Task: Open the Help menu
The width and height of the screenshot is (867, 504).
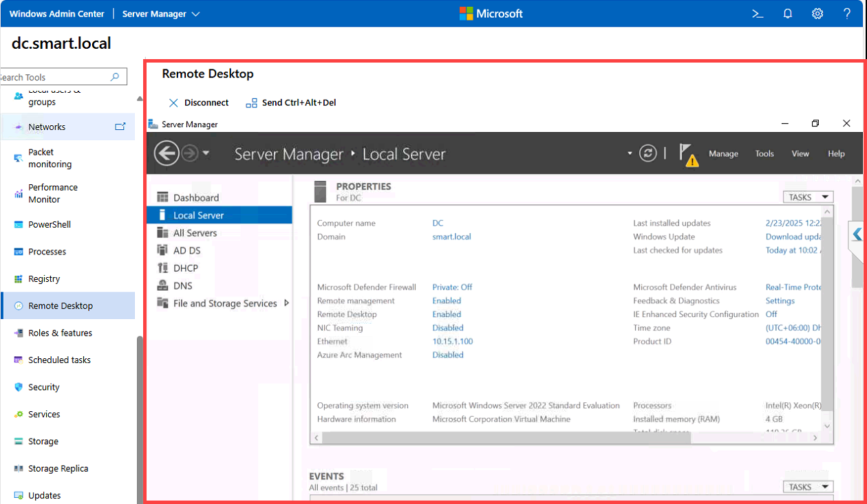Action: (836, 154)
